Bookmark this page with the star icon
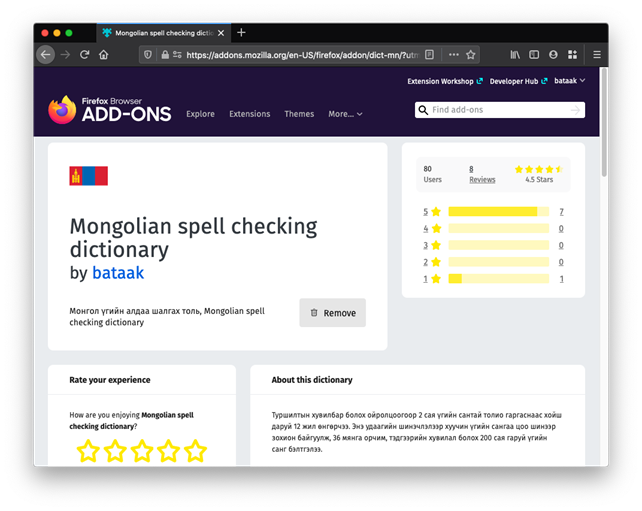 471,54
